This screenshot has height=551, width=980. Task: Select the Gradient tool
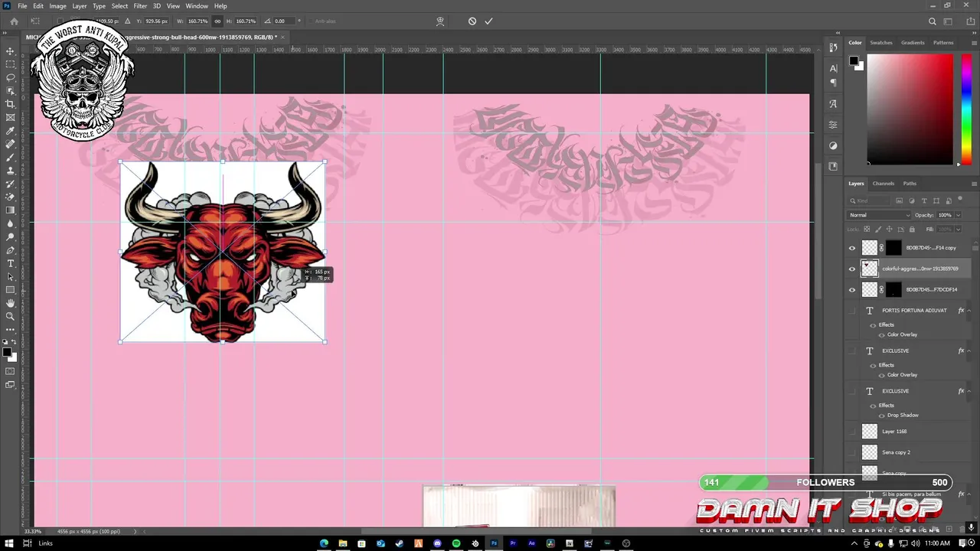10,210
